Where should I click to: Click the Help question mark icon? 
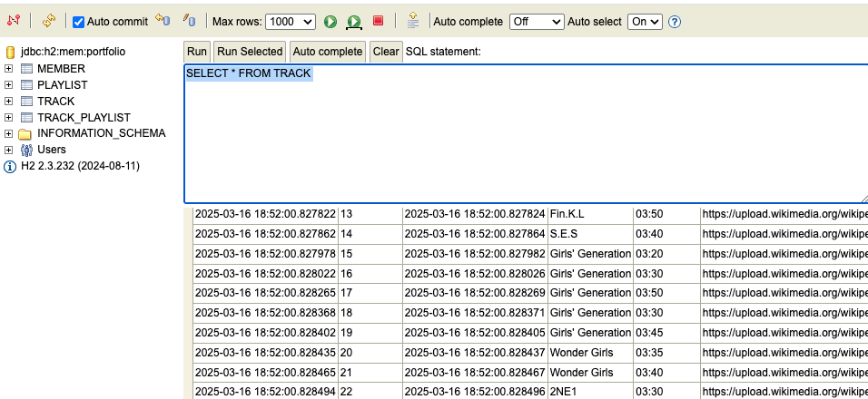click(x=675, y=22)
